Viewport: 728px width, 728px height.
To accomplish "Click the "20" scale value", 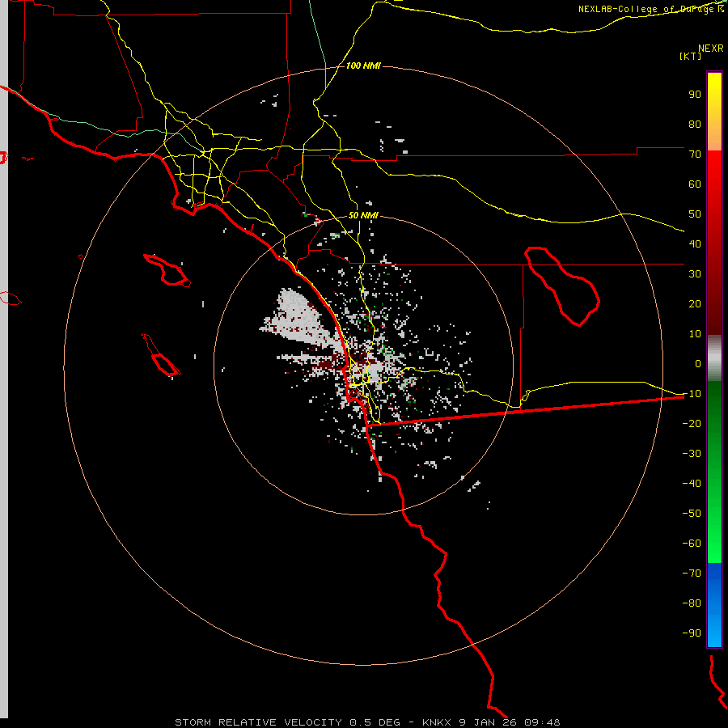I will pos(695,304).
